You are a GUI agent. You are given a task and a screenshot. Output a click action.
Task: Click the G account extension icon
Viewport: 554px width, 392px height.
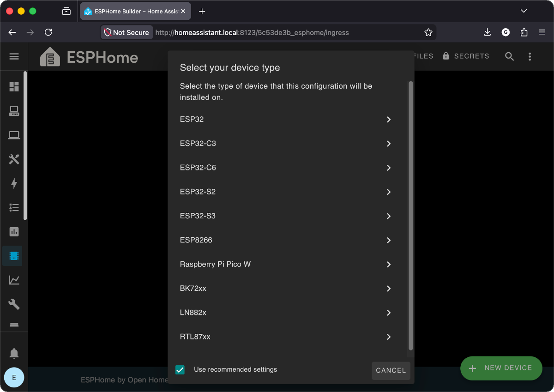click(x=506, y=32)
